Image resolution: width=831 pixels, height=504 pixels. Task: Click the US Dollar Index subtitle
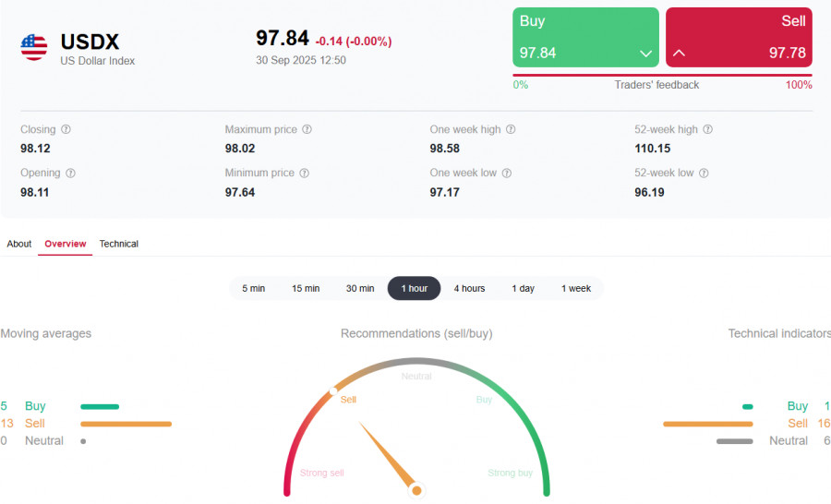pyautogui.click(x=98, y=61)
